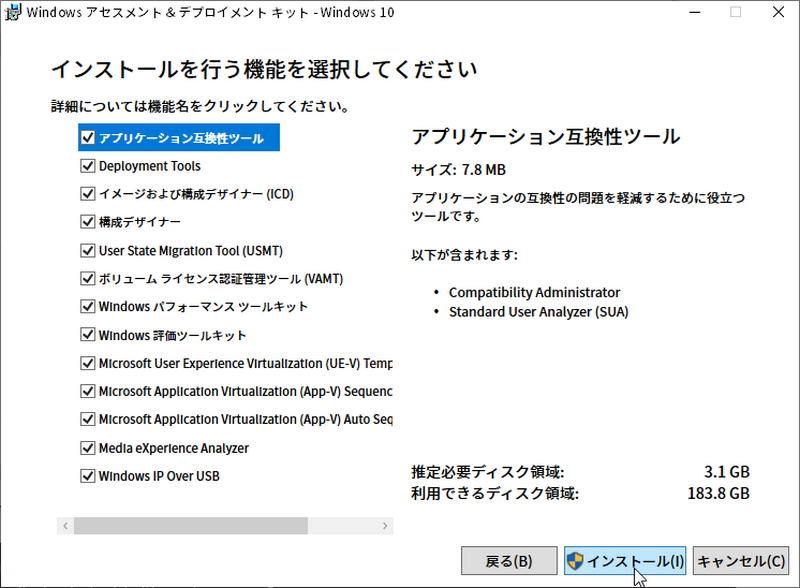
Task: Minimize the Windows ADK setup window
Action: (x=695, y=12)
